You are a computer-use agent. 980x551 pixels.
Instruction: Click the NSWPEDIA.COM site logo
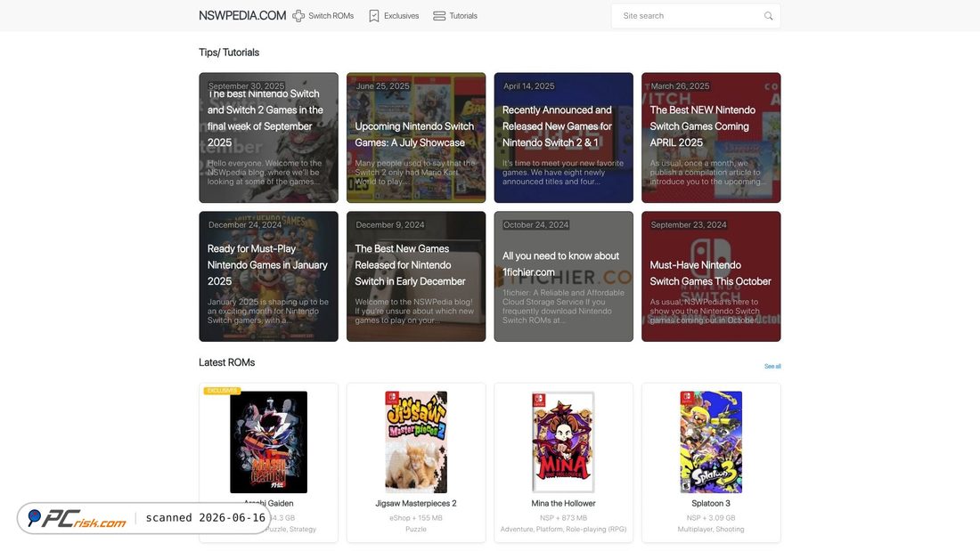coord(242,16)
